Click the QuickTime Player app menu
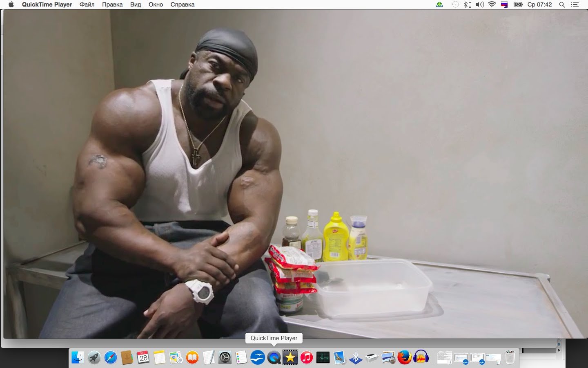This screenshot has width=588, height=368. coord(47,4)
